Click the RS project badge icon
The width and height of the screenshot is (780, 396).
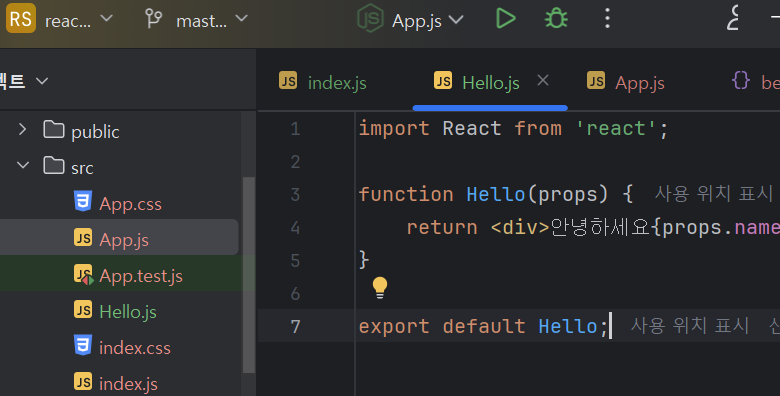point(20,18)
